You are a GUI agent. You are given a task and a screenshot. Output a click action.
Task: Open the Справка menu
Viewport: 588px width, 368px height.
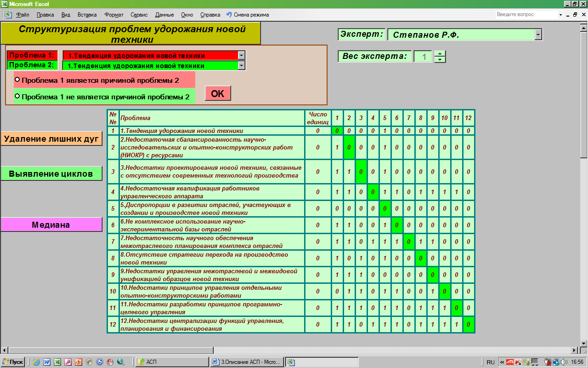coord(210,15)
